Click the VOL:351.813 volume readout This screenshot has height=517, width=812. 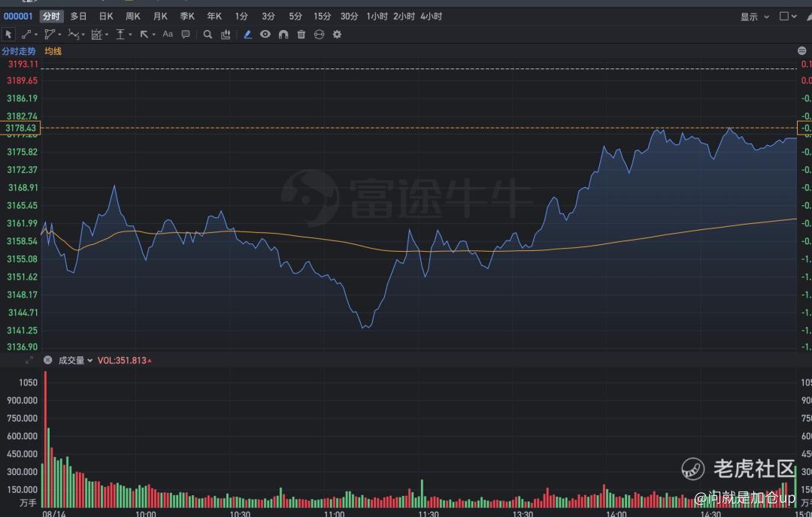coord(124,360)
